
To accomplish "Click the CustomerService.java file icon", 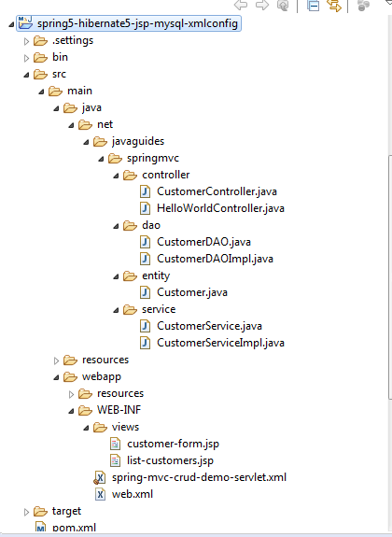I will click(146, 326).
